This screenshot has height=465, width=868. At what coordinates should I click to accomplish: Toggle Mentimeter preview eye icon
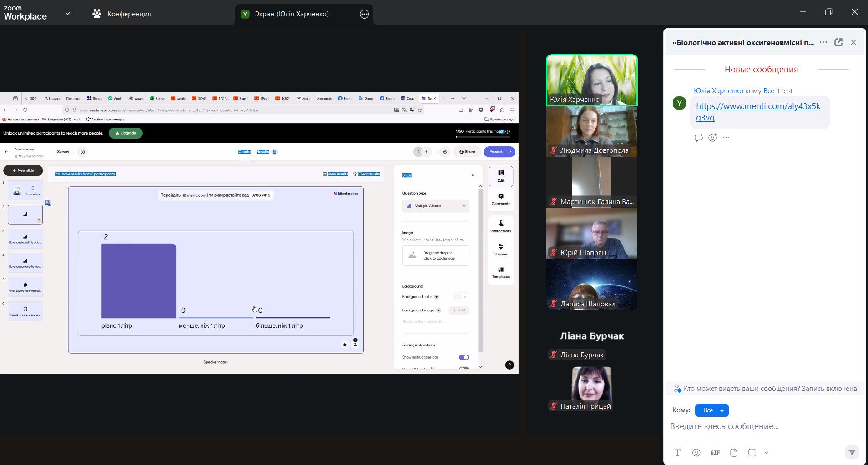tap(445, 152)
